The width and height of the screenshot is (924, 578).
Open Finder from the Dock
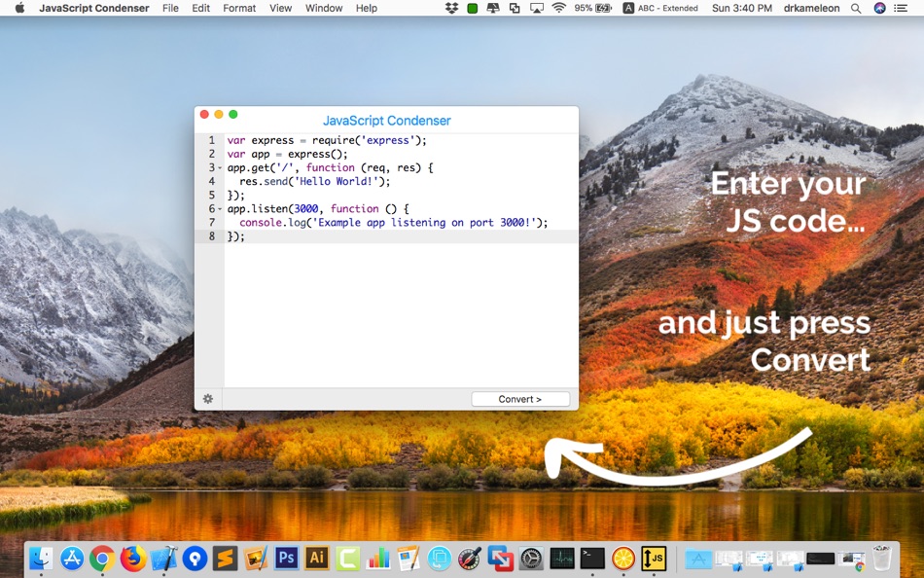click(x=41, y=558)
